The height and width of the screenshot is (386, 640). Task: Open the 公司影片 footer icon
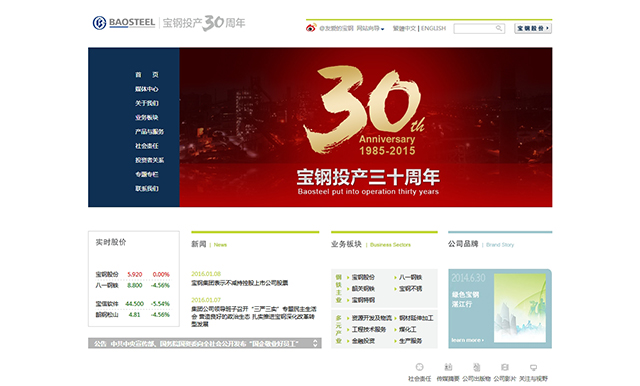tap(505, 367)
